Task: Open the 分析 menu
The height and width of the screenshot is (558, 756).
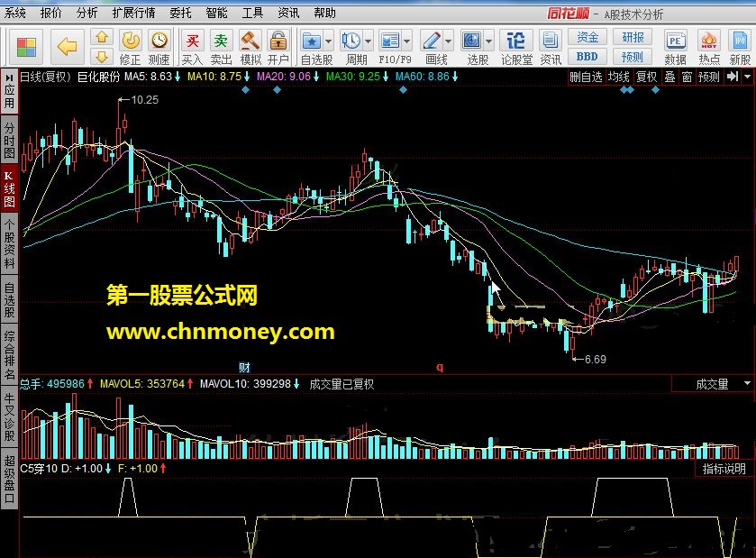Action: tap(87, 13)
